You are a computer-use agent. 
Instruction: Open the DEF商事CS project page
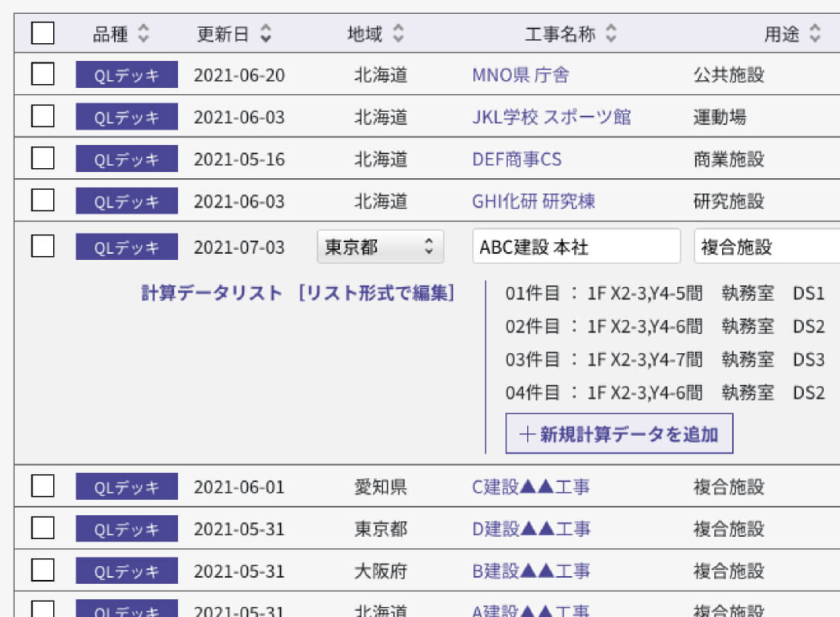point(517,160)
